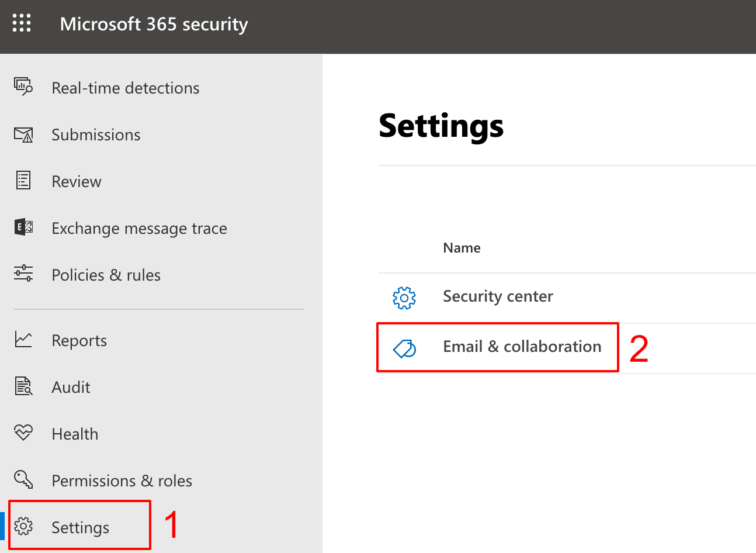Click the Settings gear icon in sidebar
756x553 pixels.
23,527
